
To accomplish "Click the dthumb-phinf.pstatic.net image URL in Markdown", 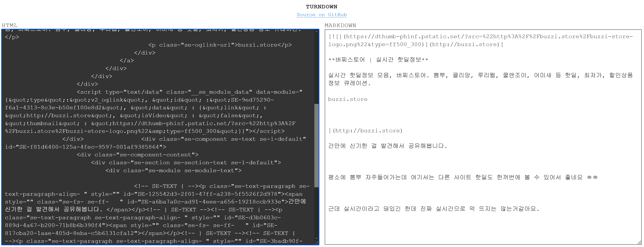I will pos(481,41).
